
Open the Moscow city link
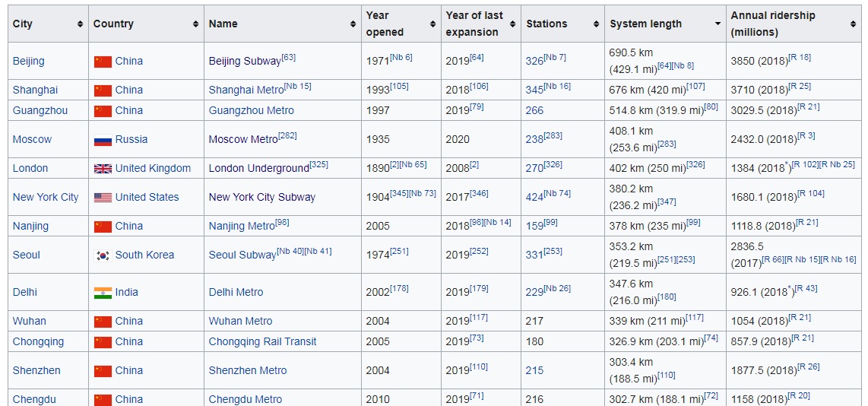click(x=32, y=139)
